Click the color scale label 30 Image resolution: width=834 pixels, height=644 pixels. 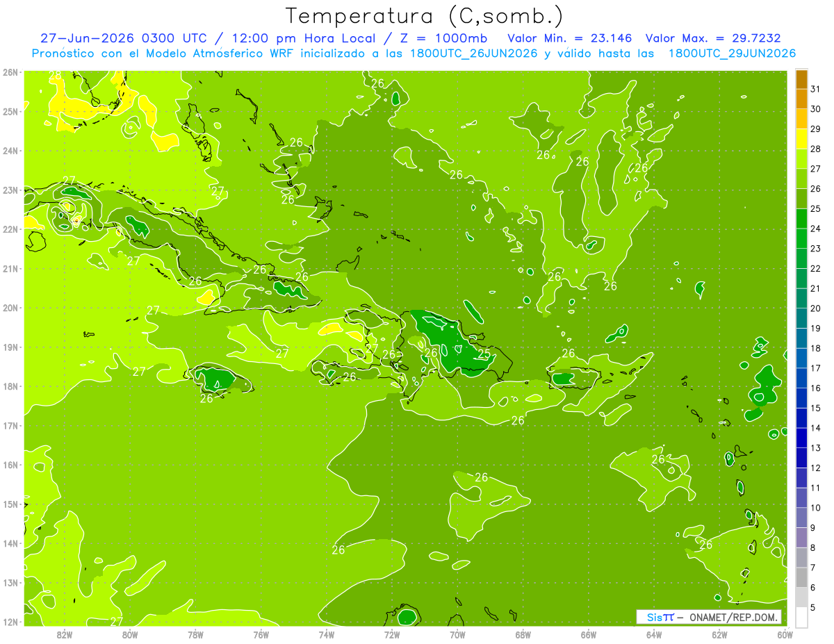(815, 109)
